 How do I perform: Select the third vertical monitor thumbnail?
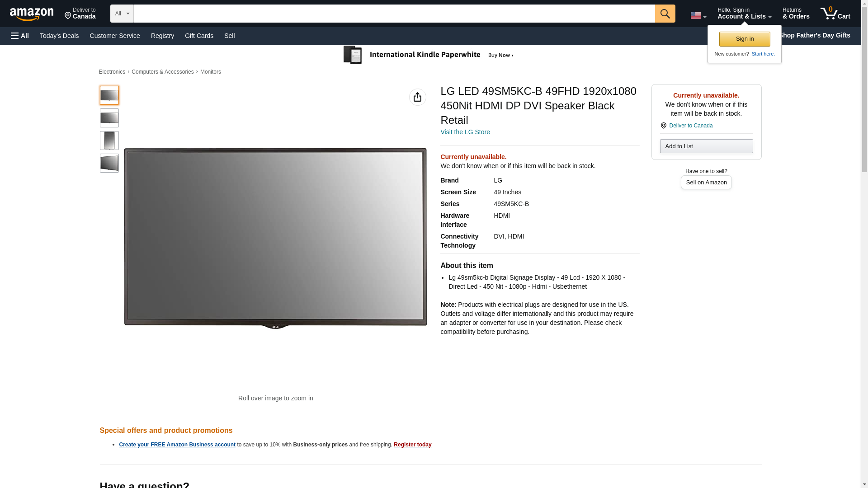pos(109,141)
